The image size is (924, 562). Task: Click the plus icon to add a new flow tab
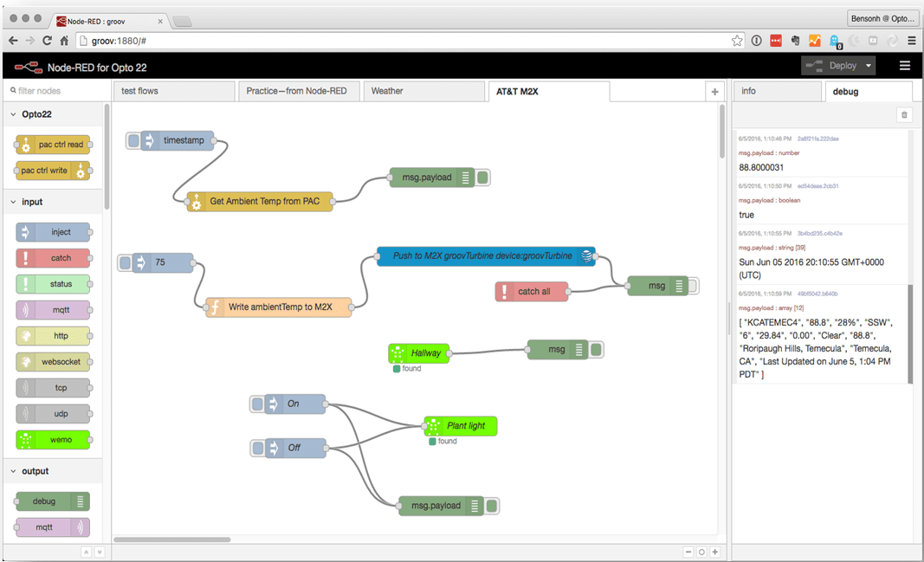click(714, 91)
